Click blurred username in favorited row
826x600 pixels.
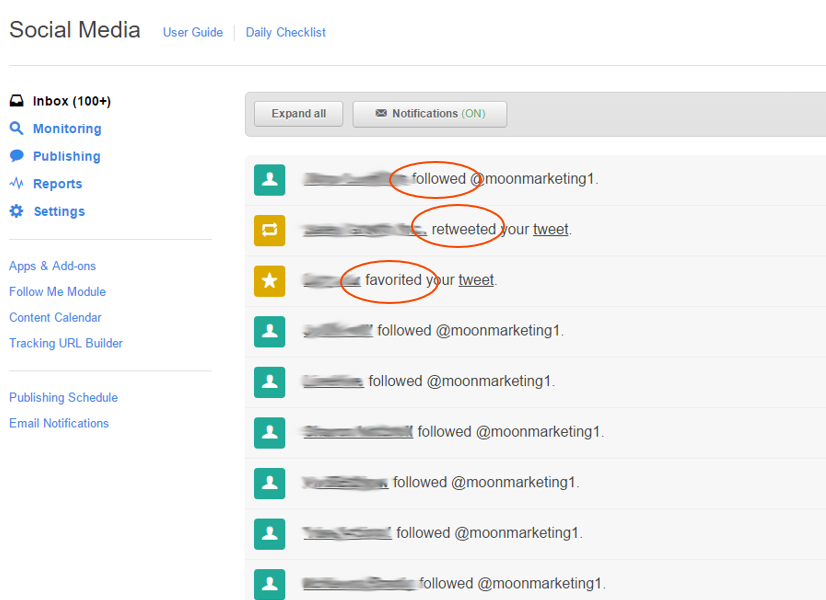(331, 280)
